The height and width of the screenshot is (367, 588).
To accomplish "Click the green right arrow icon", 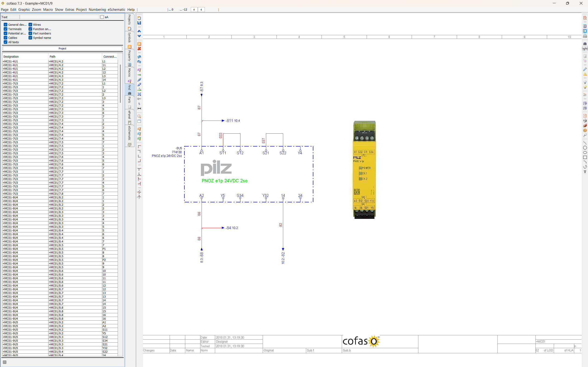I will pos(139,75).
